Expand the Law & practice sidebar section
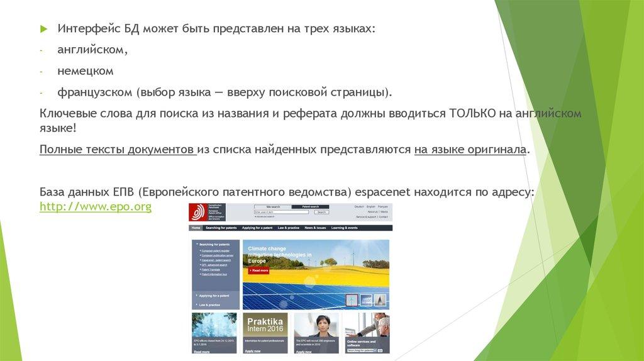 (211, 304)
